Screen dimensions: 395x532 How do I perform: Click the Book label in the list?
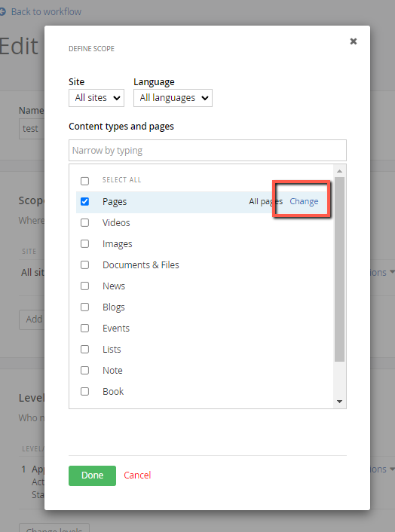click(113, 391)
